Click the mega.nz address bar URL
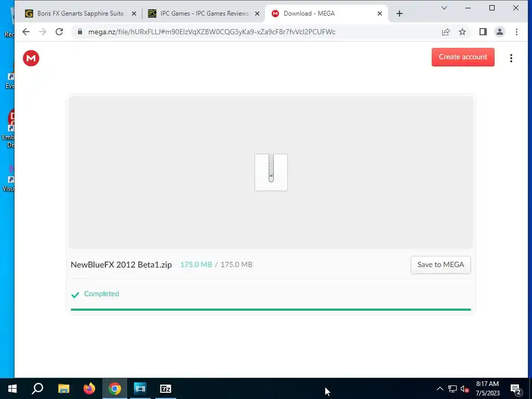This screenshot has width=532, height=399. pos(212,32)
